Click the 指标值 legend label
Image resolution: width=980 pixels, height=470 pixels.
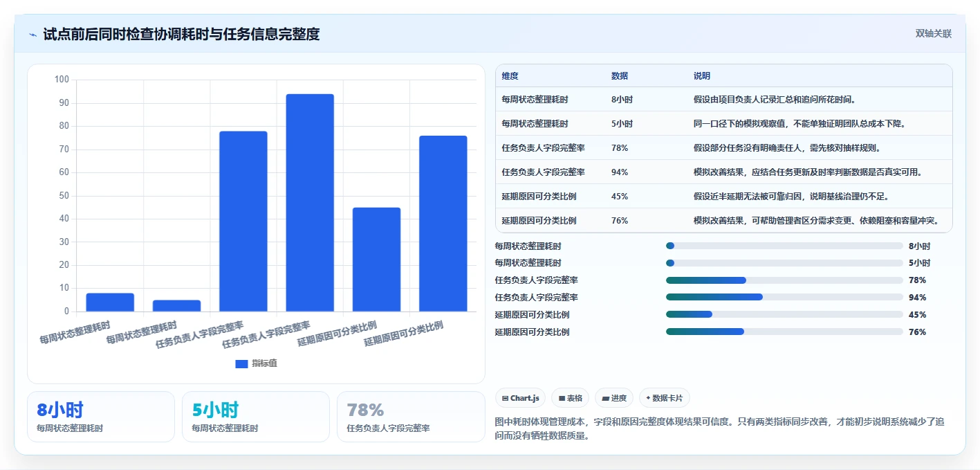point(264,363)
